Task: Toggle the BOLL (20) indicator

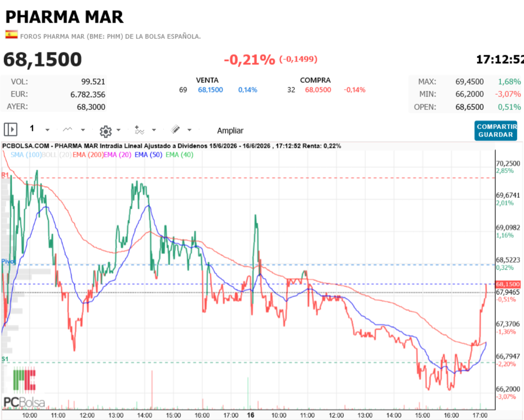Action: (x=56, y=155)
